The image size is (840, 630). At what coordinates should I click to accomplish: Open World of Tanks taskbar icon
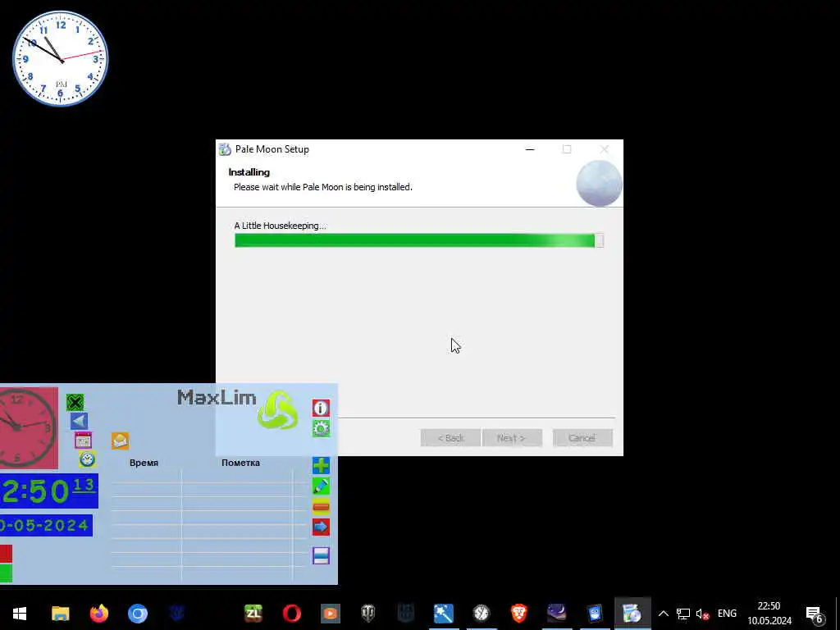(x=368, y=614)
